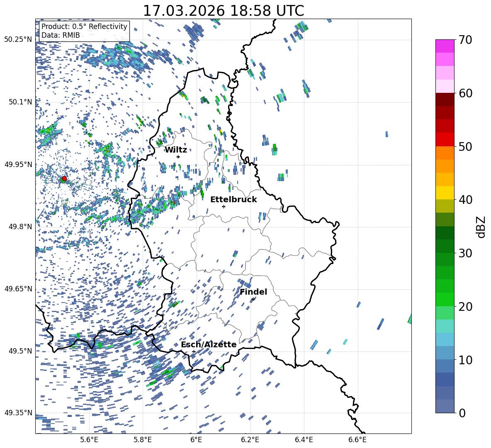The width and height of the screenshot is (491, 448).
Task: Select the yellow swatch just above 40 dBZ
Action: [445, 193]
